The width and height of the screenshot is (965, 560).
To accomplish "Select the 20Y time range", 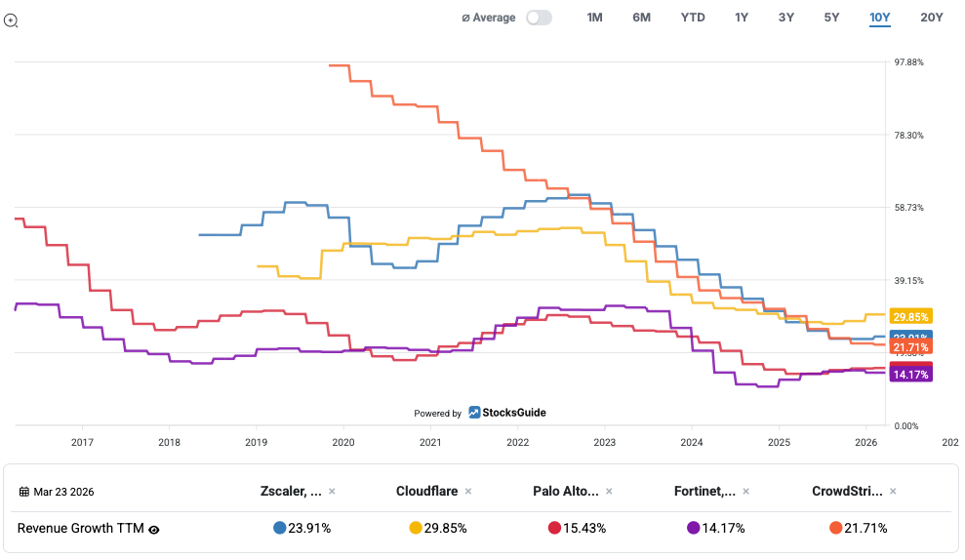I will point(932,18).
